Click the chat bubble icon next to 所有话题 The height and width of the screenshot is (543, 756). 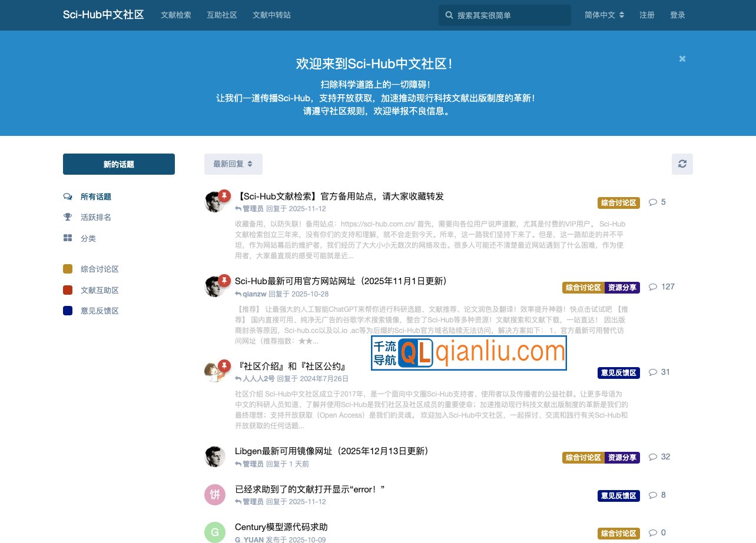click(68, 196)
